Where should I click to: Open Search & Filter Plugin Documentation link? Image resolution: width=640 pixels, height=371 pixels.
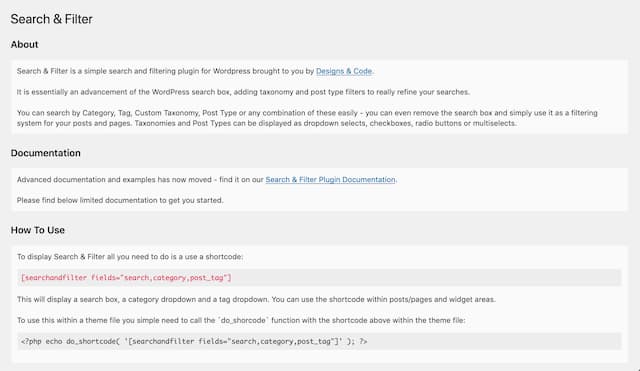(x=330, y=180)
